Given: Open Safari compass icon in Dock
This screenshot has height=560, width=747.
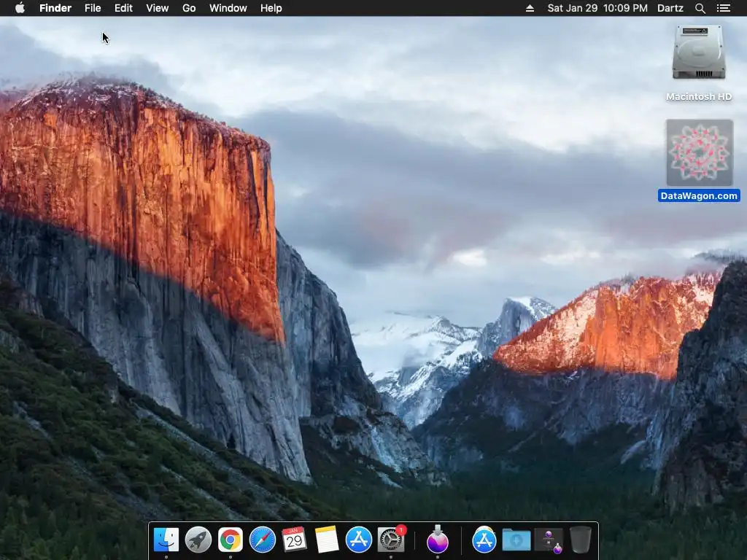Looking at the screenshot, I should (x=263, y=540).
